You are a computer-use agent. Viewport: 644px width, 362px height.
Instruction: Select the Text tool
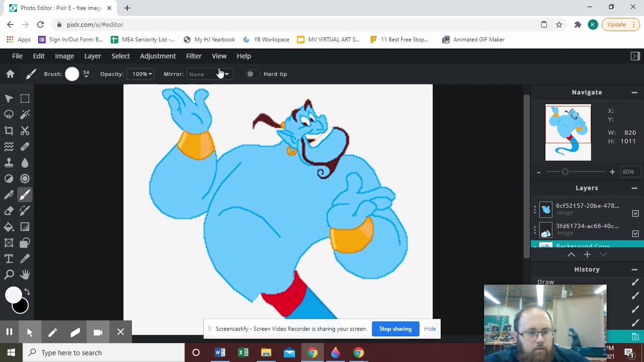click(9, 259)
